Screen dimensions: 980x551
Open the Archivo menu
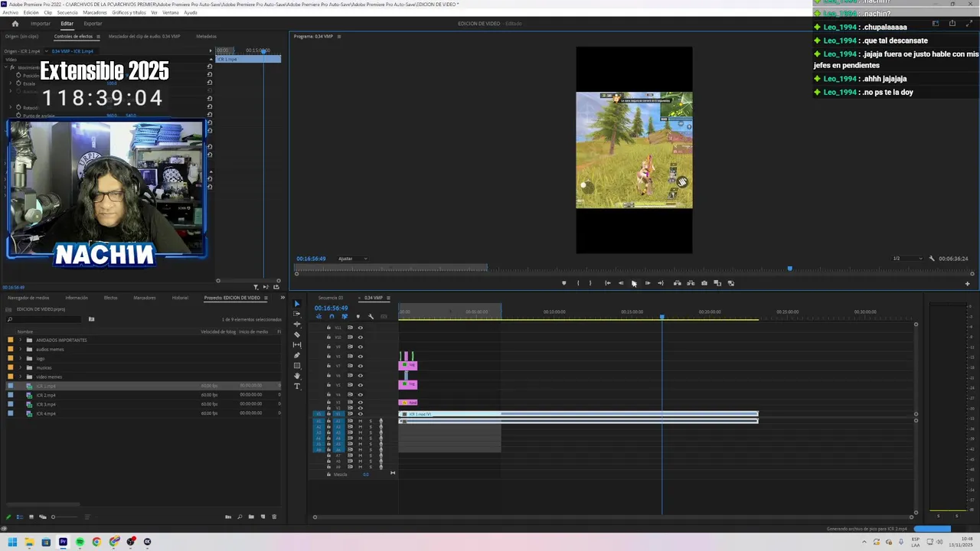10,13
